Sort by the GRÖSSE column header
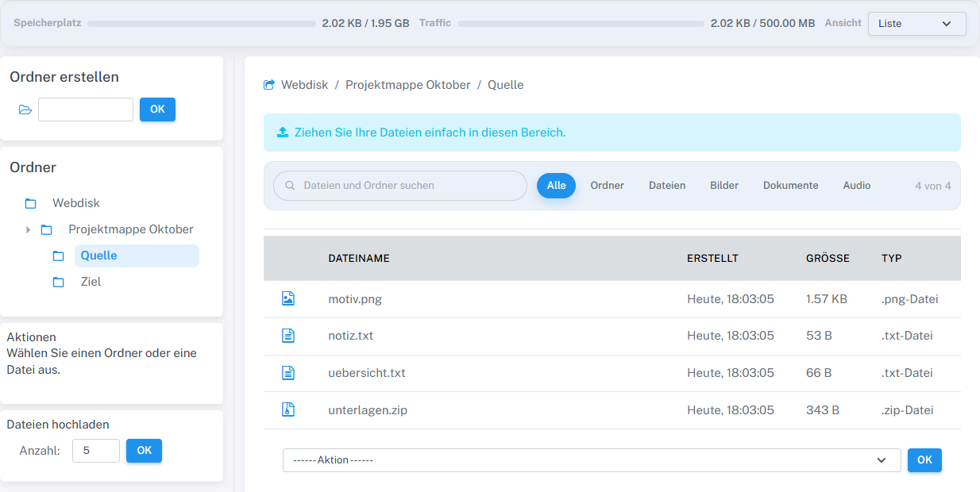The image size is (980, 492). [828, 258]
